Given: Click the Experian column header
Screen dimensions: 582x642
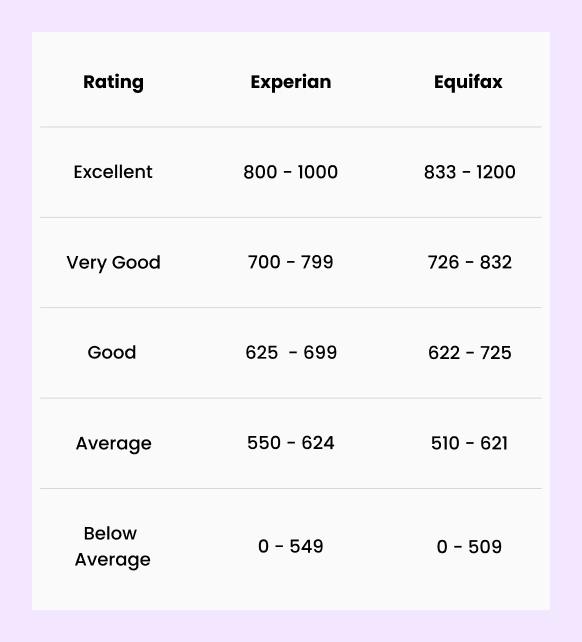Looking at the screenshot, I should coord(291,82).
